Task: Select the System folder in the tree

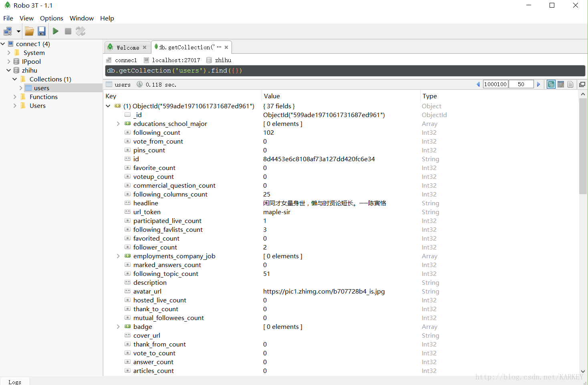Action: tap(34, 53)
